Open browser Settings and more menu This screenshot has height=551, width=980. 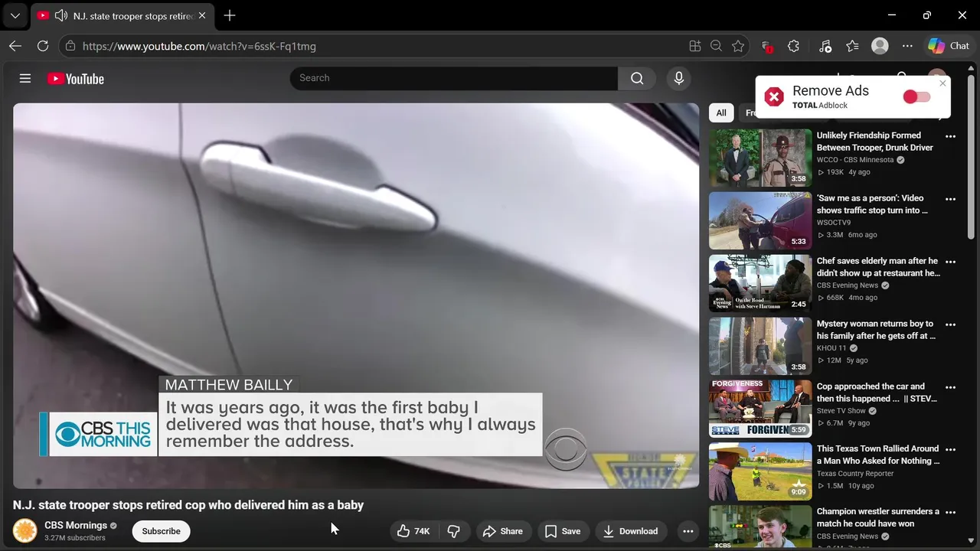[907, 46]
